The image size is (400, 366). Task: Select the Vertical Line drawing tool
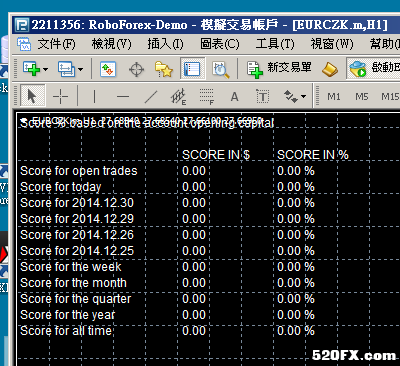pos(94,97)
